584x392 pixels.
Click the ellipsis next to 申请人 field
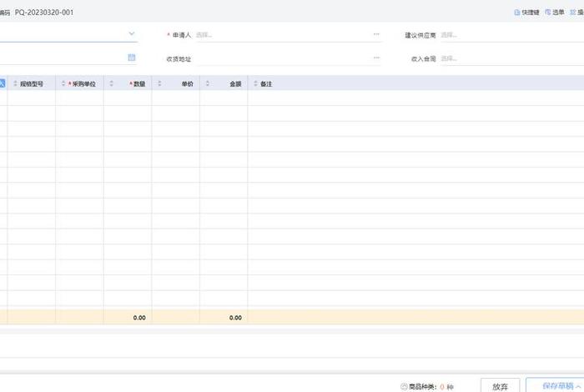pyautogui.click(x=376, y=35)
